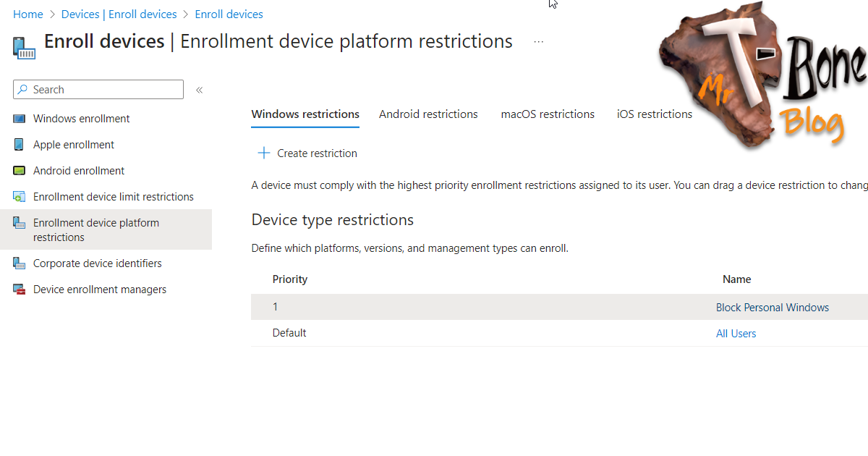Open the All Users default restriction
Viewport: 868px width, 456px height.
click(x=736, y=334)
